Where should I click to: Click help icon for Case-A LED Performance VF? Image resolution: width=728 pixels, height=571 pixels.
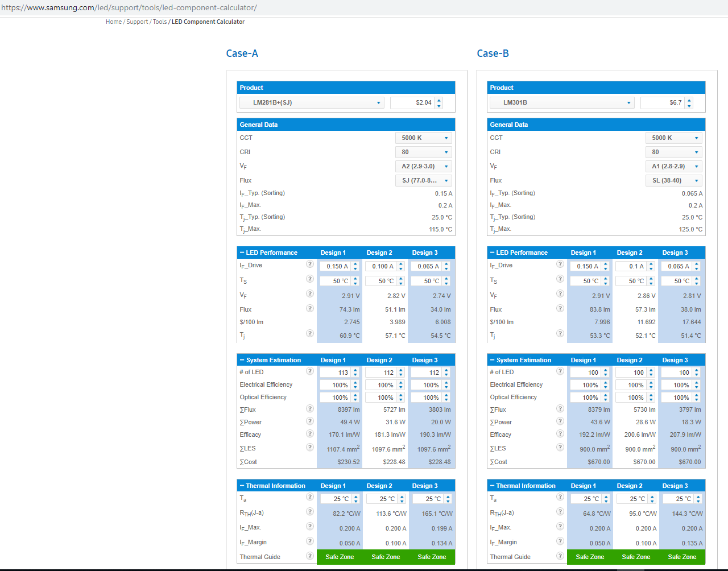click(310, 293)
